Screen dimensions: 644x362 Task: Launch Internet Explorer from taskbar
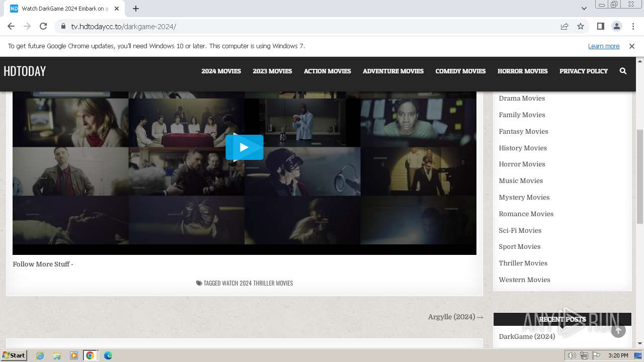point(40,355)
